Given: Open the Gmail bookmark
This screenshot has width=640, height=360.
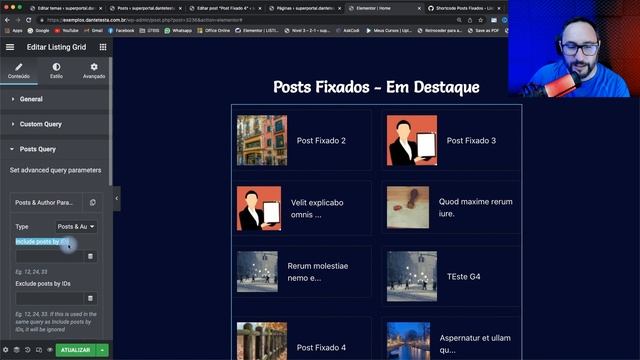Looking at the screenshot, I should [93, 31].
